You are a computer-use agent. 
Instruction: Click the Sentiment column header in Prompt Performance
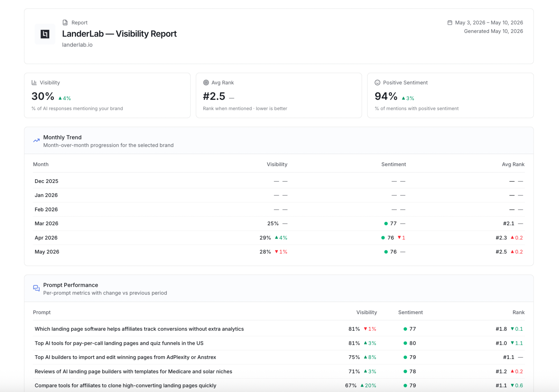click(410, 312)
